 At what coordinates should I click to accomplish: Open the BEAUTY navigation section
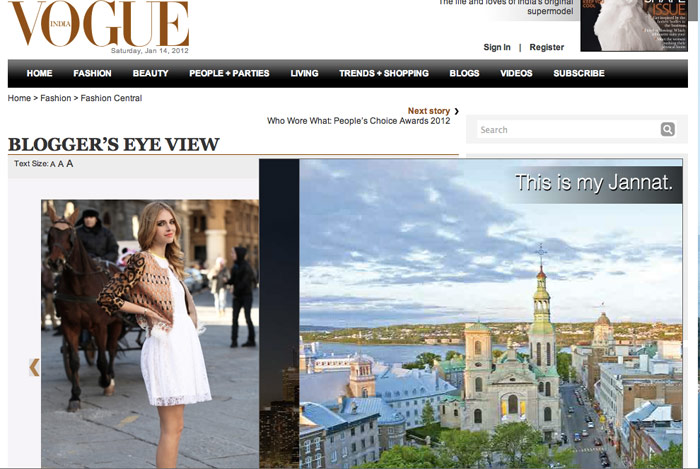pos(150,73)
